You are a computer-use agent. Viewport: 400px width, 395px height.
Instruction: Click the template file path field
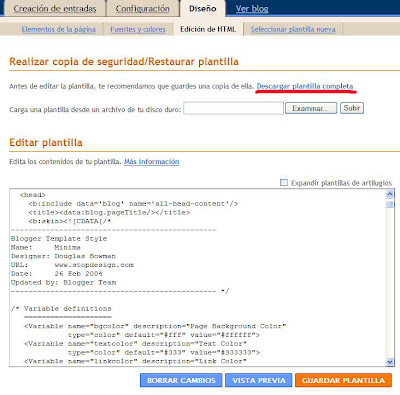pos(233,109)
